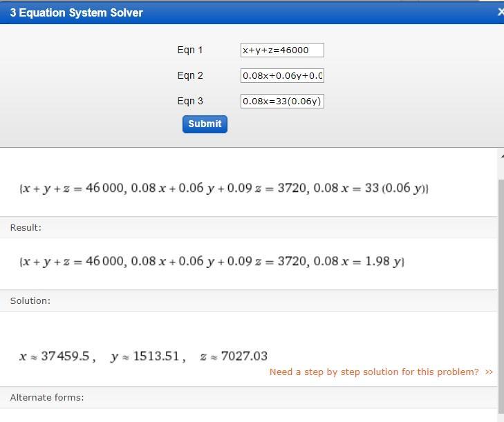Click the double chevron after step-by-step text
Image resolution: width=504 pixels, height=422 pixels.
489,372
